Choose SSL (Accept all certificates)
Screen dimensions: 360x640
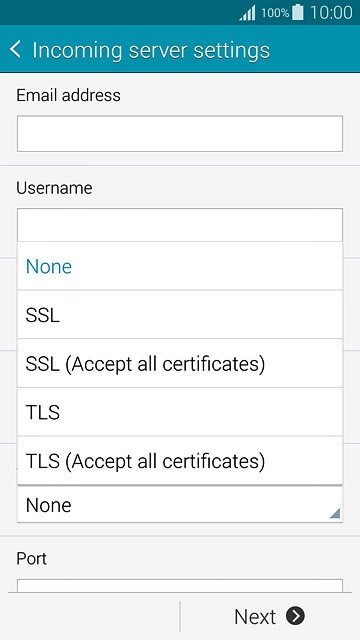180,363
